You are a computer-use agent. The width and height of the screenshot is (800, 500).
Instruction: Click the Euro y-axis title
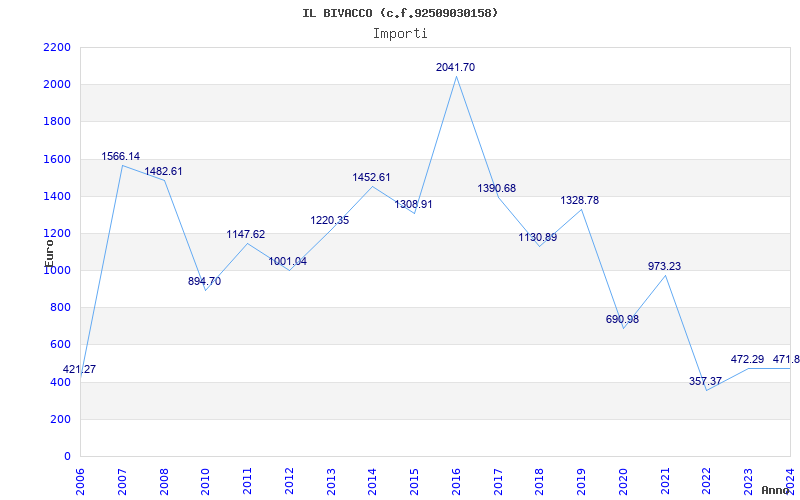click(x=49, y=252)
